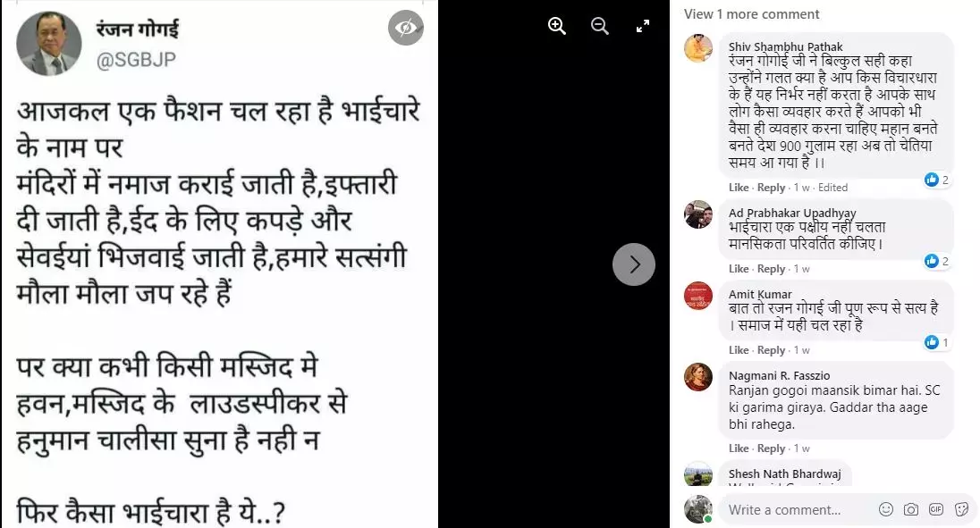Go to next photo arrow

coord(634,264)
